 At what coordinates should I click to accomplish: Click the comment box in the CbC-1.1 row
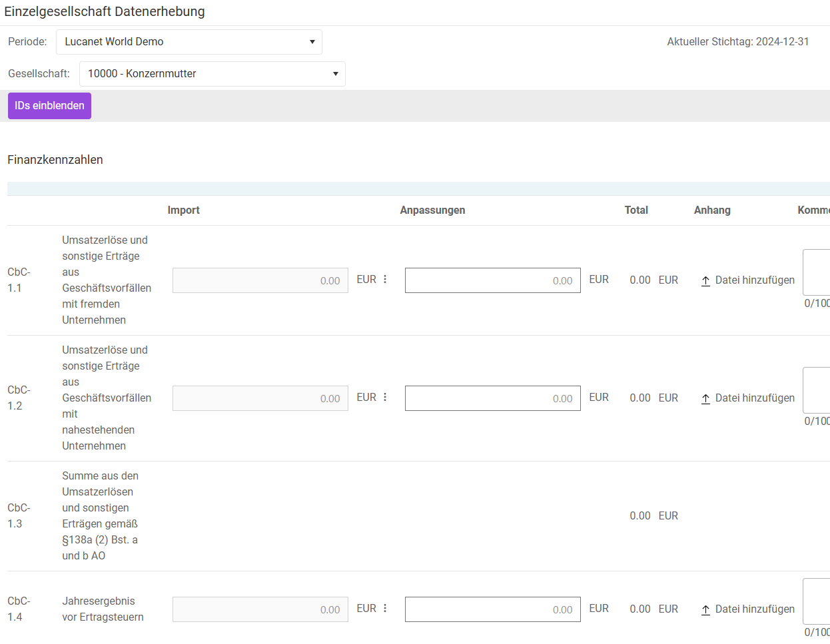pos(817,272)
